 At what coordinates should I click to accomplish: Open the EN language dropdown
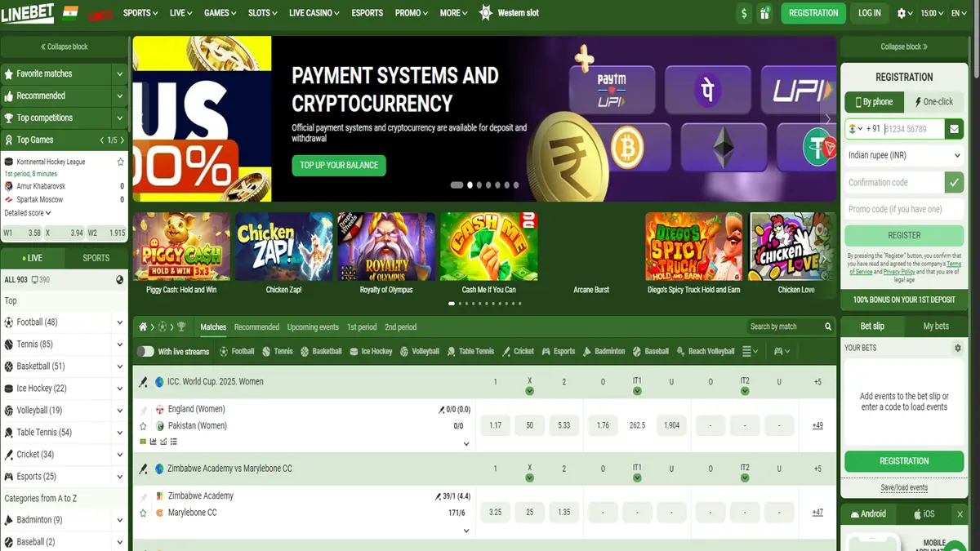coord(959,13)
